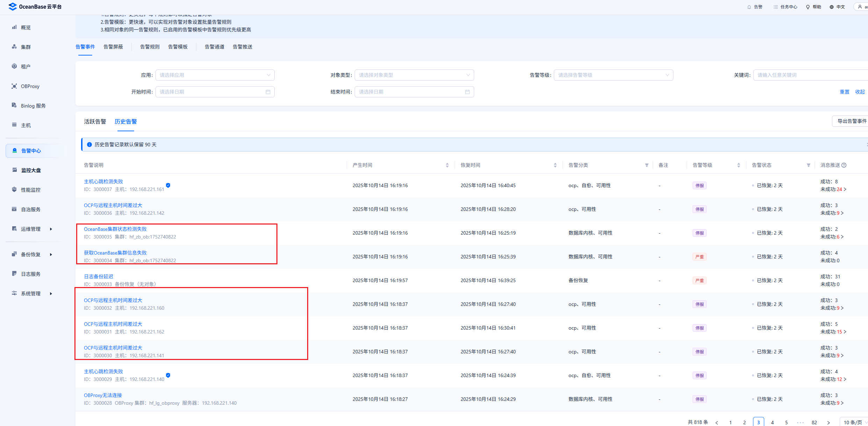Switch to the 活跃告警 tab
Viewport: 868px width, 426px height.
click(x=95, y=122)
